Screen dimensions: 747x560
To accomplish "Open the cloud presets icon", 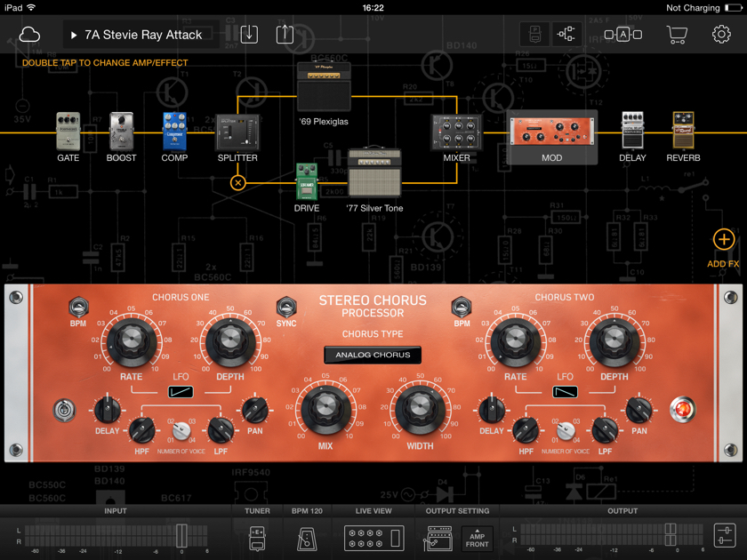I will click(x=29, y=35).
